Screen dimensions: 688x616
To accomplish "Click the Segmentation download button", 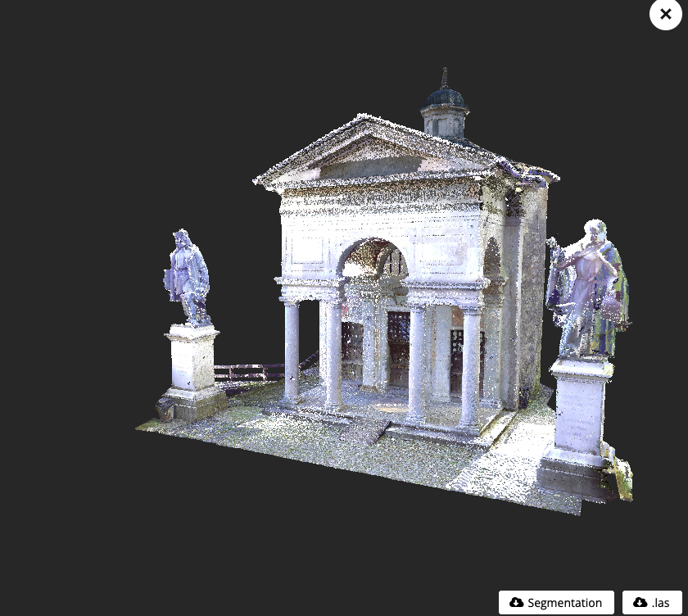I will pos(556,602).
